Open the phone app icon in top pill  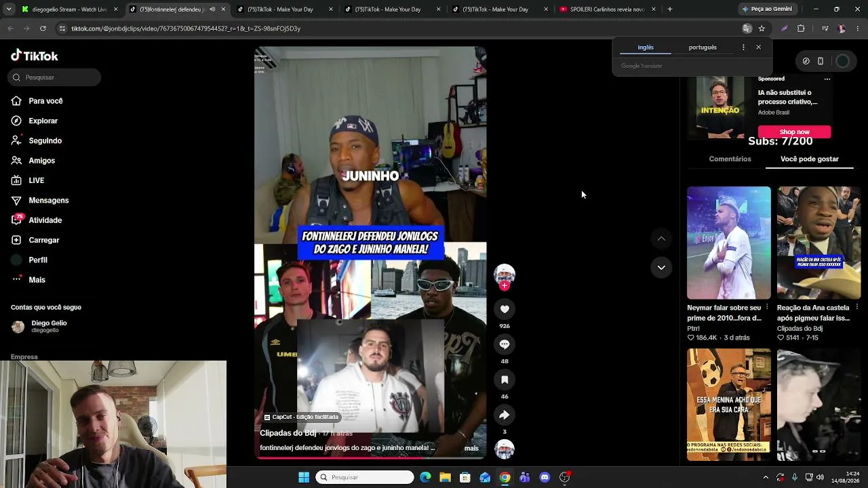(821, 61)
